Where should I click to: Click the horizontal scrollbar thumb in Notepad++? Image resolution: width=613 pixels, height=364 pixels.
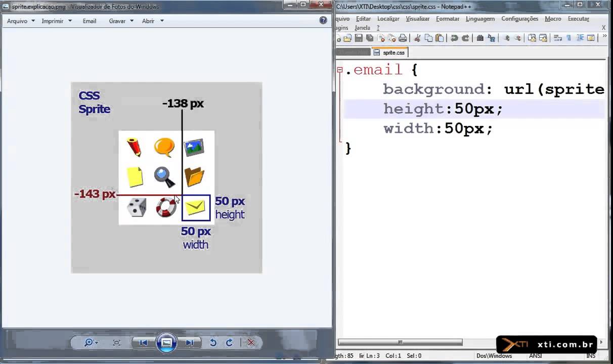point(400,342)
